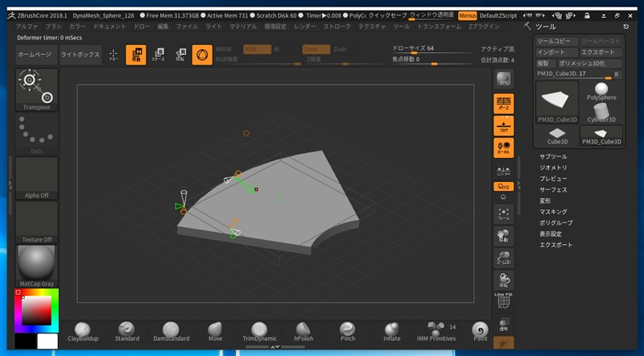Screen dimensions: 644x356
Task: Click the Tool Copy (ツールコピー) button
Action: (x=557, y=41)
